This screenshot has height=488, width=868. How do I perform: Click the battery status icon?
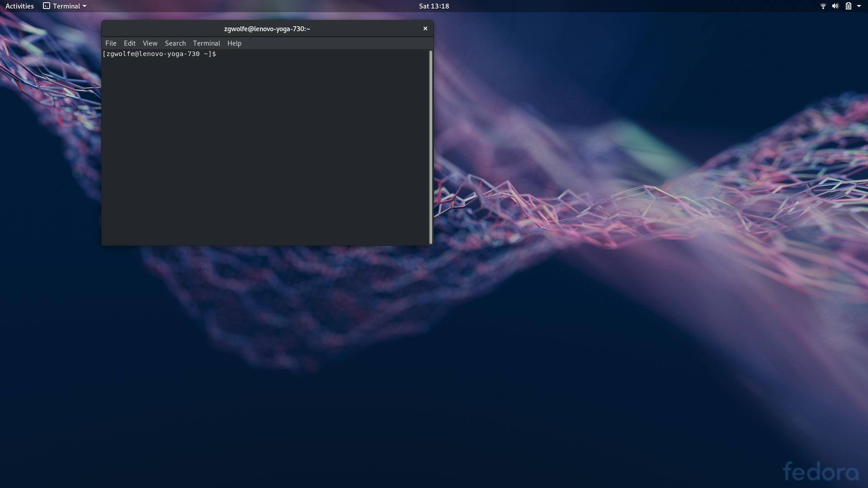pos(848,6)
